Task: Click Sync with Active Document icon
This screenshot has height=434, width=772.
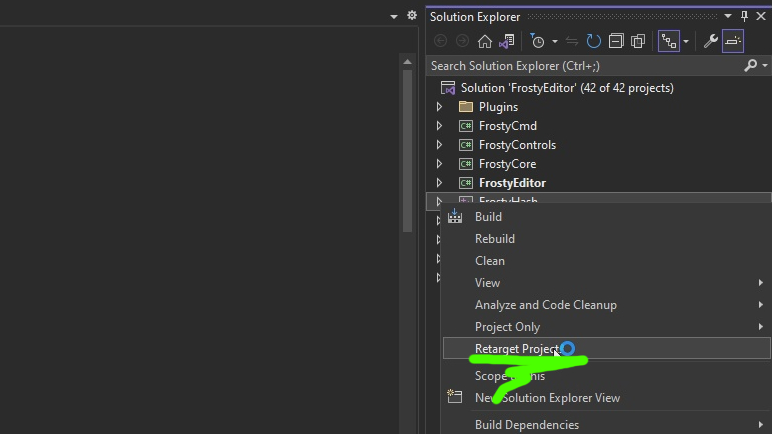Action: click(x=572, y=41)
